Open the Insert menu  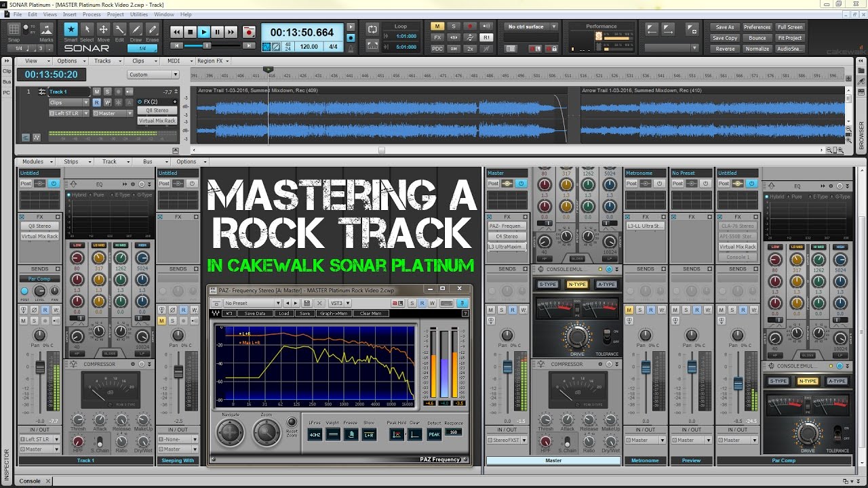(70, 14)
